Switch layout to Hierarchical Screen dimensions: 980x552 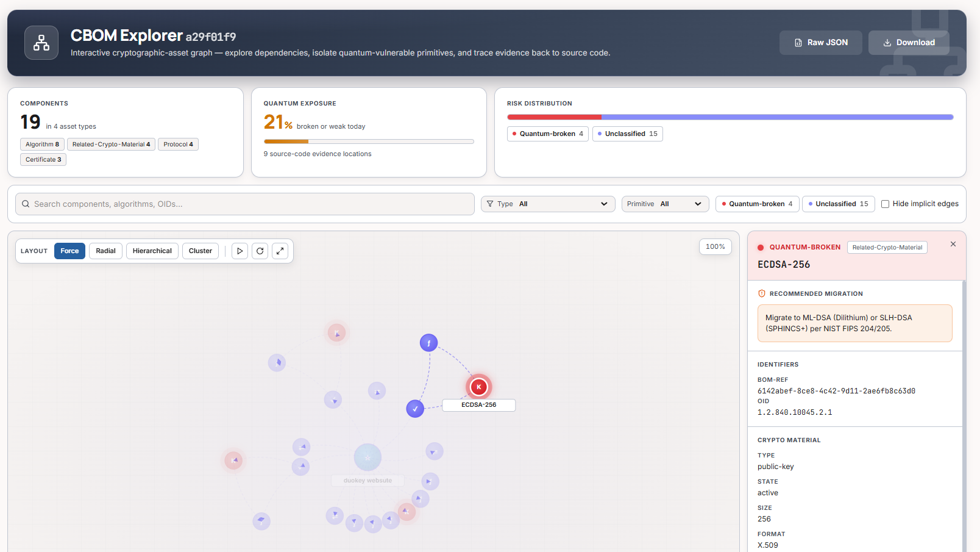[x=152, y=251]
